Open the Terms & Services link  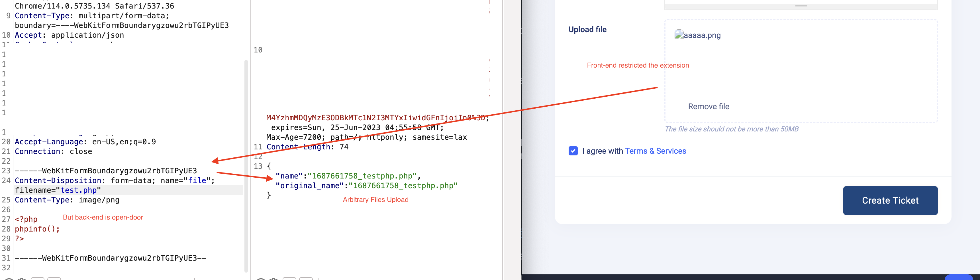click(x=655, y=151)
